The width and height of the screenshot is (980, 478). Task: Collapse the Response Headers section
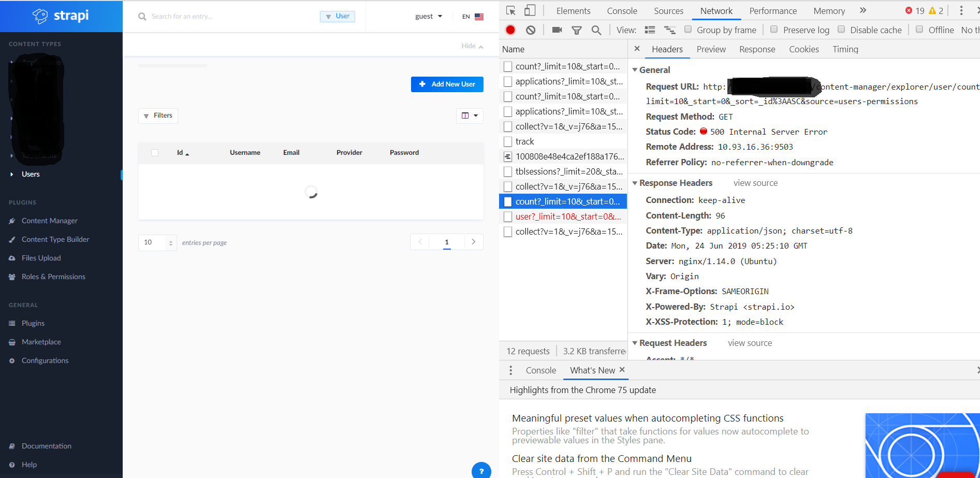pyautogui.click(x=635, y=183)
